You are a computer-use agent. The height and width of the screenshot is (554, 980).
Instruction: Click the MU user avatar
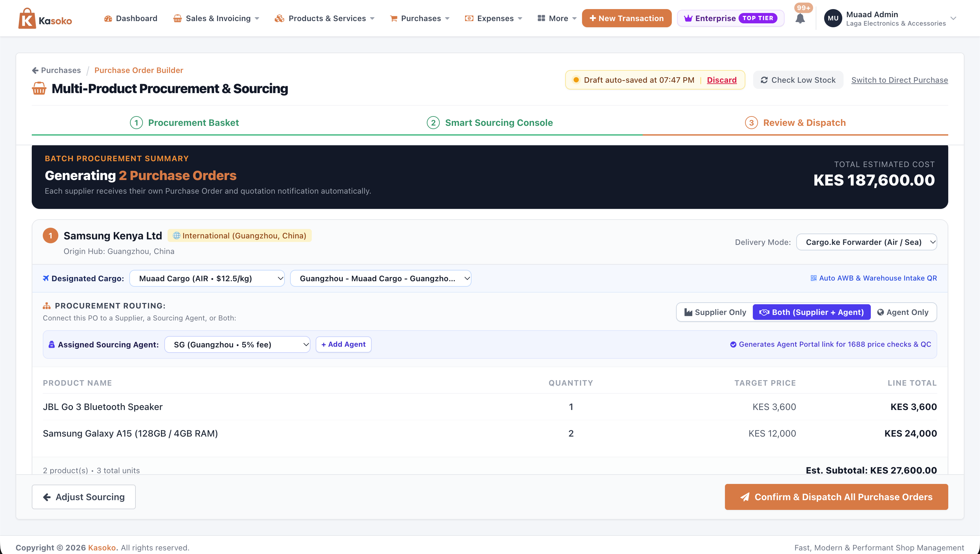tap(833, 18)
